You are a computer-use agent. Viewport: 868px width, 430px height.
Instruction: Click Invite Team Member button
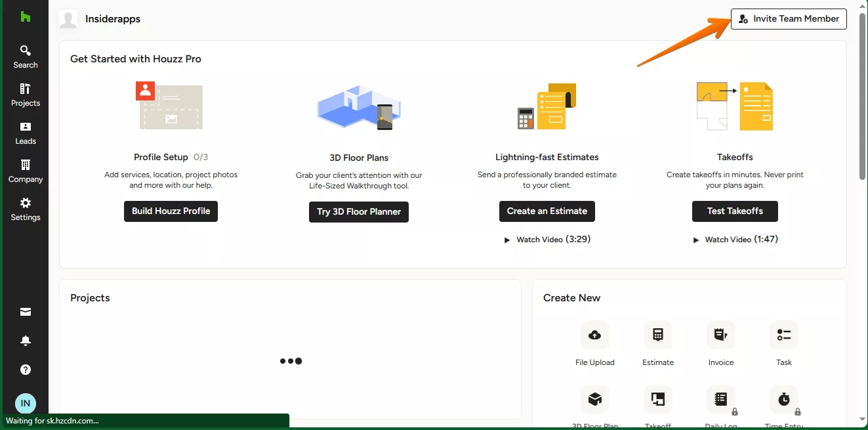click(x=789, y=19)
